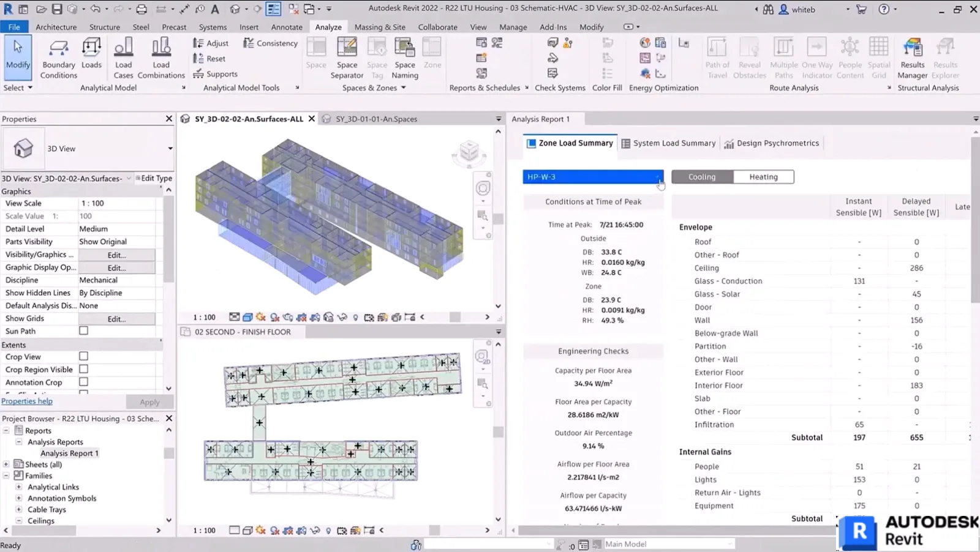The image size is (980, 552).
Task: Select Analysis Report 1 in Project Browser
Action: pos(69,453)
